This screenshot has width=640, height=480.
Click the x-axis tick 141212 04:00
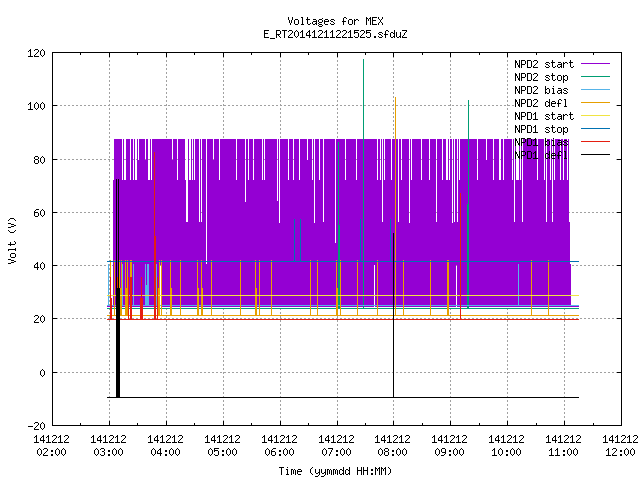[x=165, y=446]
